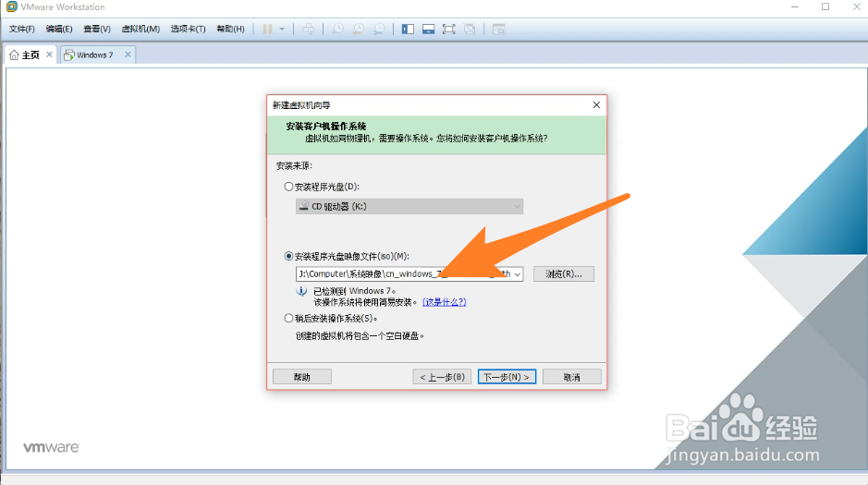
Task: Click the 安装客户机操作系统 heading
Action: tap(326, 126)
